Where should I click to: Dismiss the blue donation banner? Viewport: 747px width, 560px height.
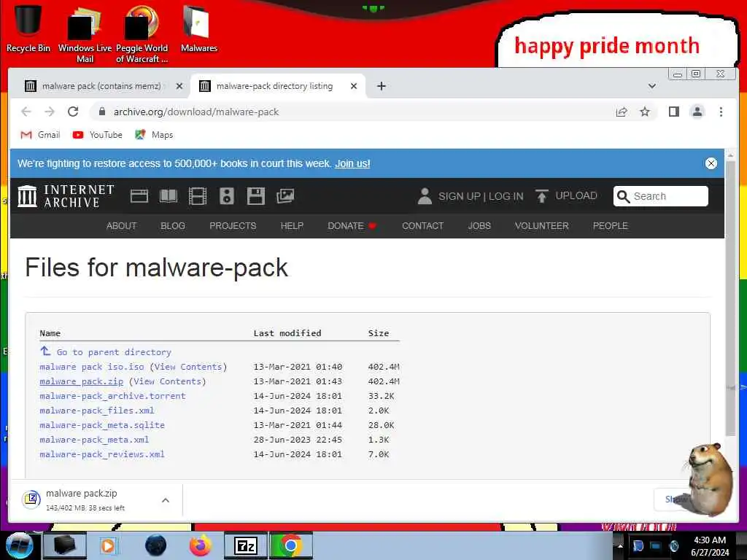pos(711,163)
